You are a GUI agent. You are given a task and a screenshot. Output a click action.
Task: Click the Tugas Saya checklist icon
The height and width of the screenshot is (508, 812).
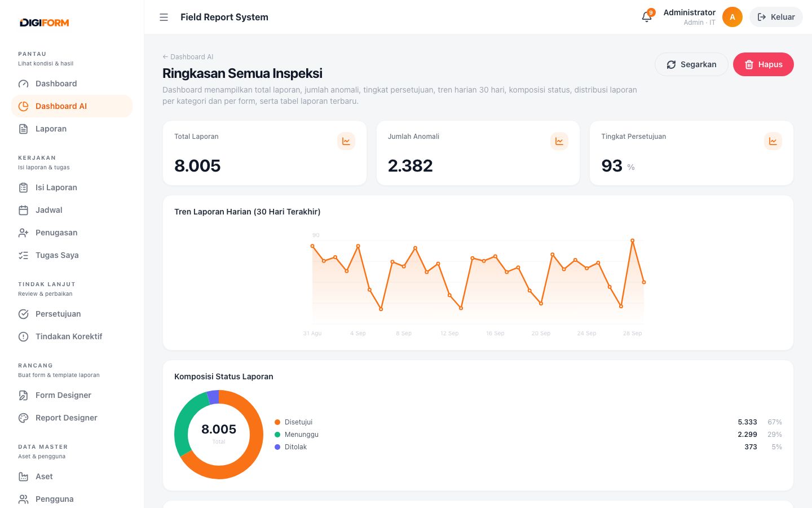23,255
